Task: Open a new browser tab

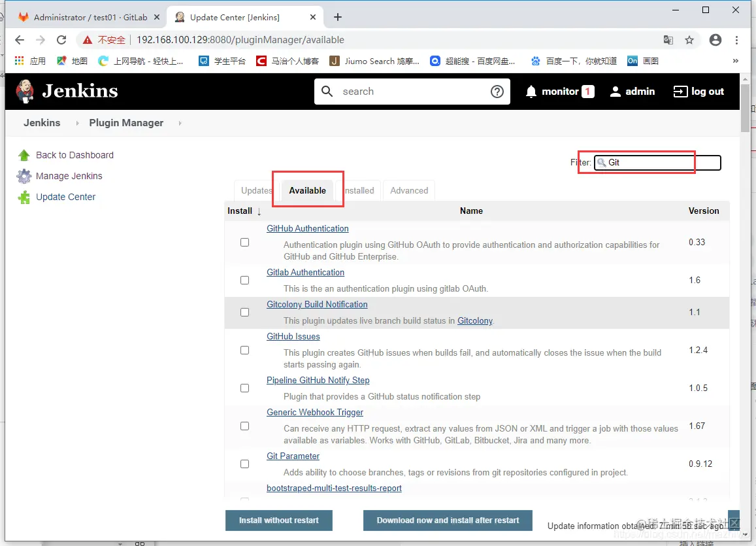Action: click(x=338, y=18)
